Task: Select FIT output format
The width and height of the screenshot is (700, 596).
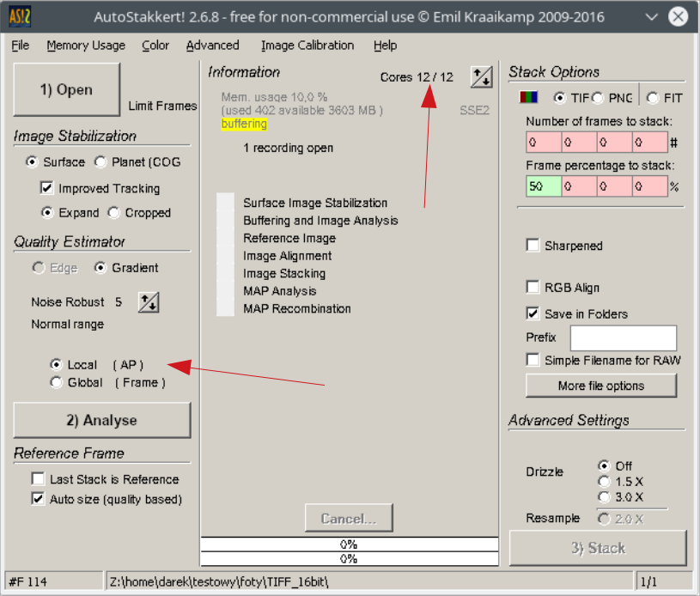Action: [x=664, y=98]
